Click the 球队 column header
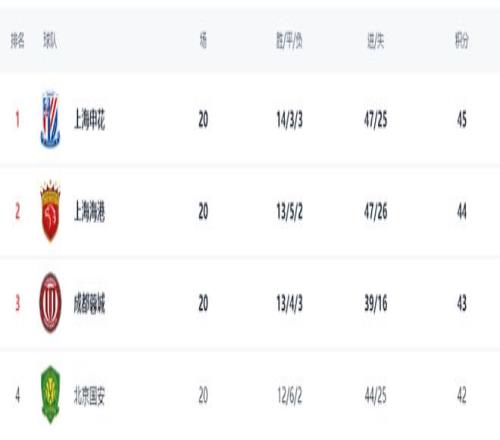500x440 pixels. (x=50, y=41)
